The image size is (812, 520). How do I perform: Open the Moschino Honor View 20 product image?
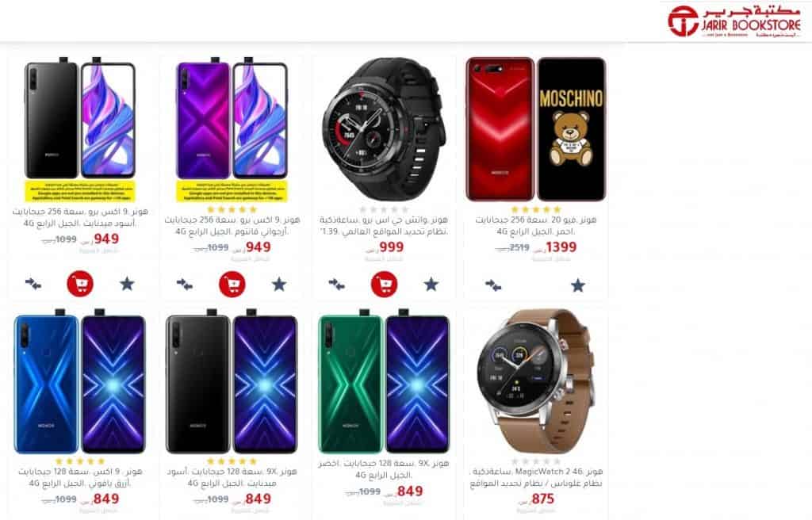click(x=536, y=129)
